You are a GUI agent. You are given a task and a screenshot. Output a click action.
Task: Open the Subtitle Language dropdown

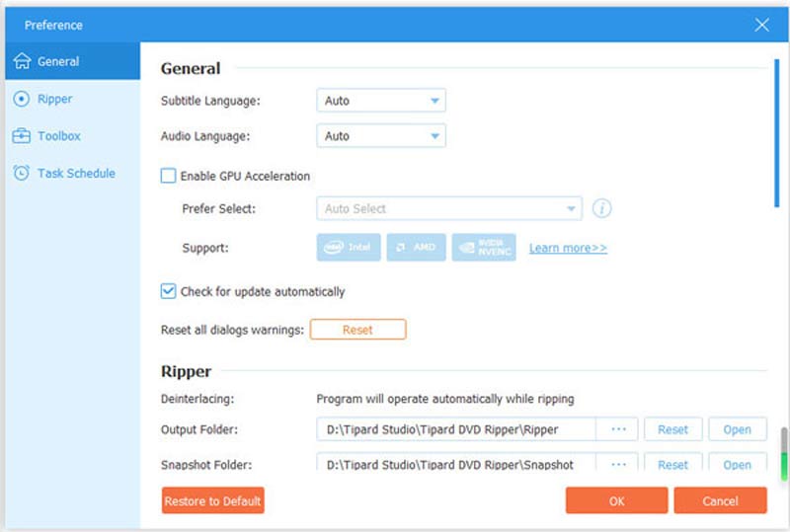click(x=381, y=101)
